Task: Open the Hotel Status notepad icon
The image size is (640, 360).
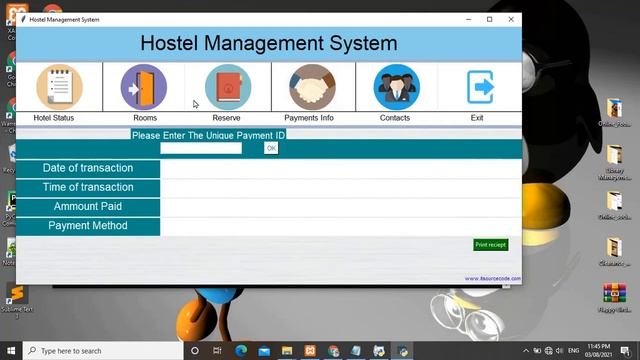Action: 60,87
